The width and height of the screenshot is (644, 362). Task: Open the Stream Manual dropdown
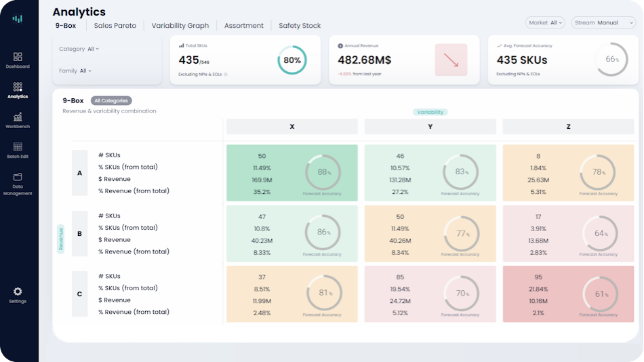pos(603,22)
